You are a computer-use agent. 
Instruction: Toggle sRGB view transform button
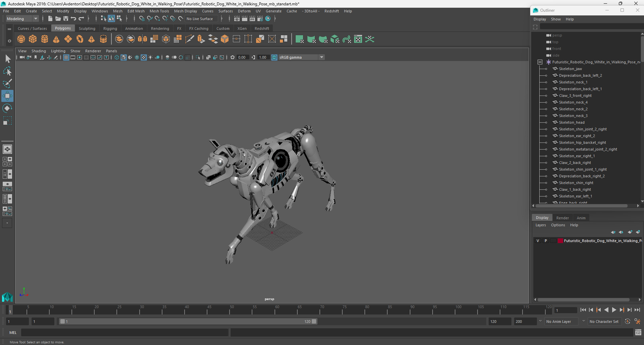pyautogui.click(x=274, y=57)
